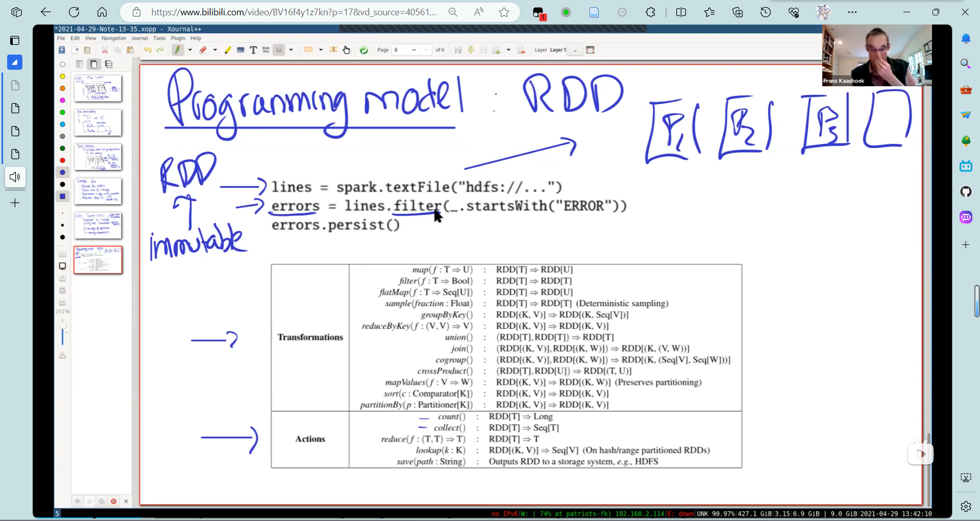Open the Layer 1 selection dropdown
The width and height of the screenshot is (980, 521).
pyautogui.click(x=575, y=50)
